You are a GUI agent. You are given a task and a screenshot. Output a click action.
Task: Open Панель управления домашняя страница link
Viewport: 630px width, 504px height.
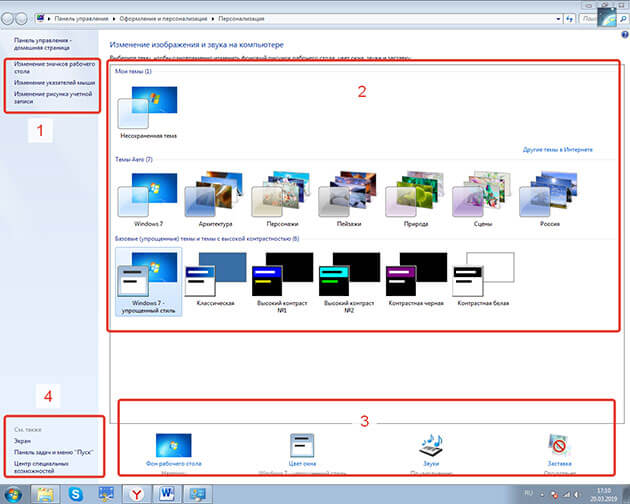[43, 44]
